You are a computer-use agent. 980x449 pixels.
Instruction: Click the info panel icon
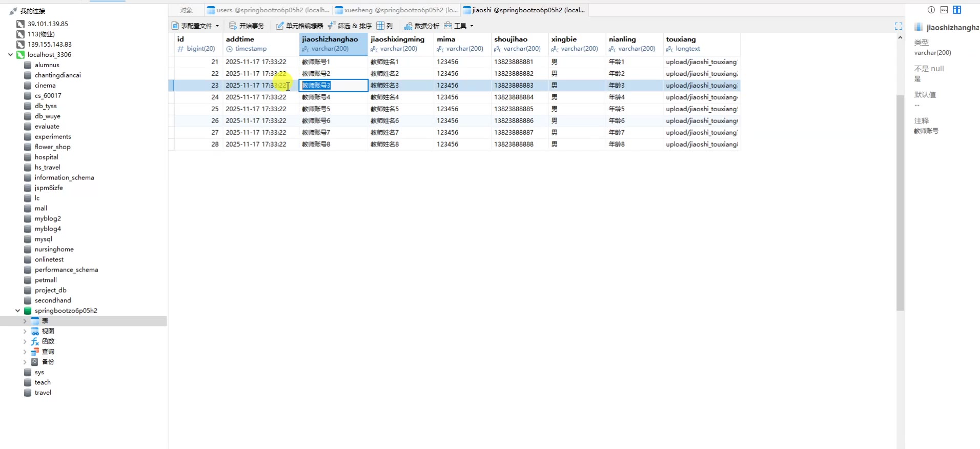pos(931,10)
